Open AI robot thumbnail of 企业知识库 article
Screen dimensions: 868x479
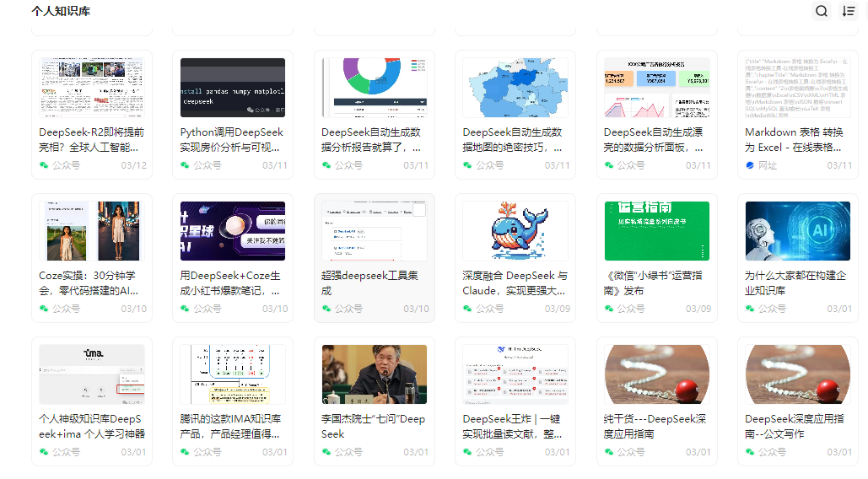pos(798,231)
